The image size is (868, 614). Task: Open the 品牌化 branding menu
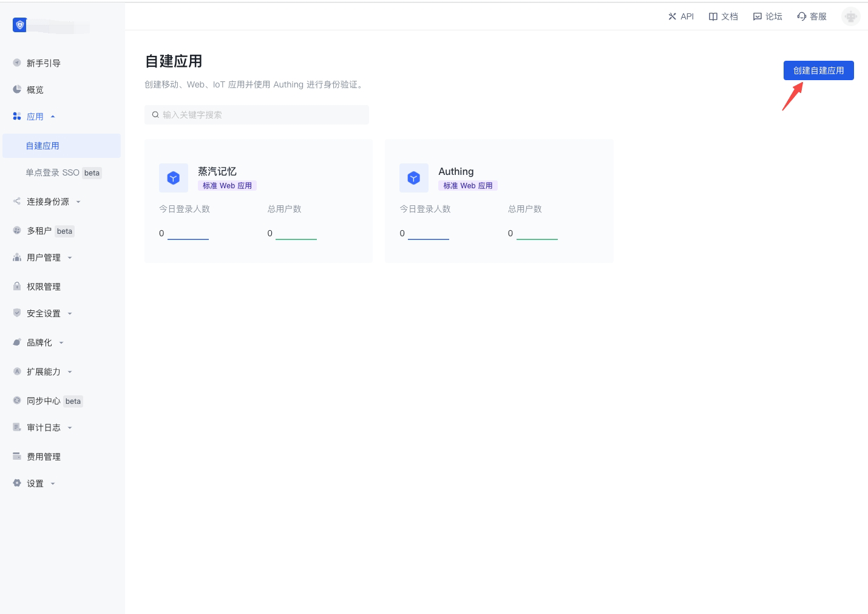point(61,342)
